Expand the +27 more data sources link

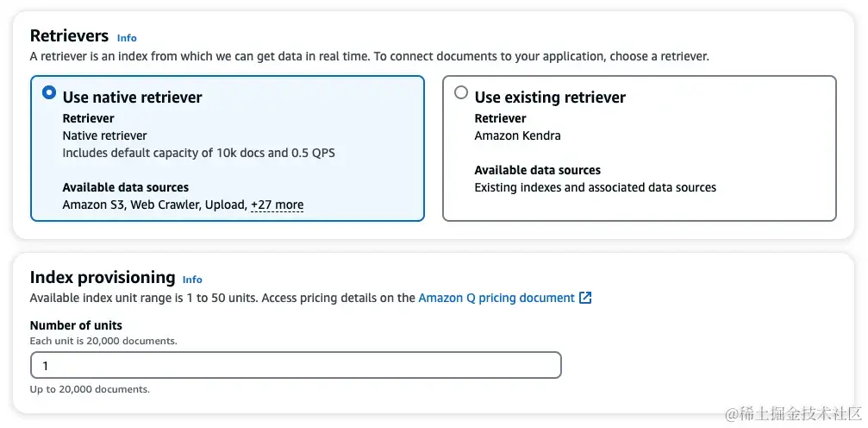tap(277, 205)
